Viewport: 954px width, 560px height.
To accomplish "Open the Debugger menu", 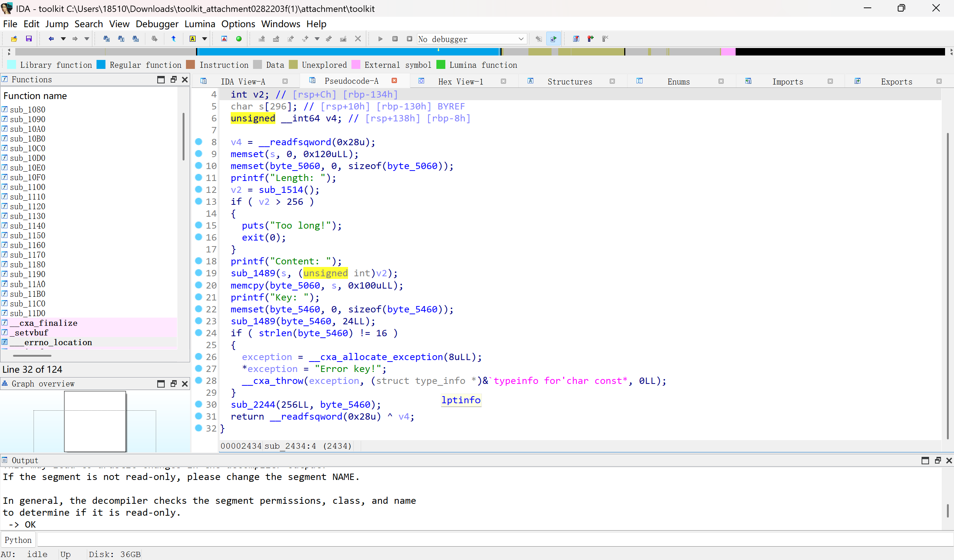I will [157, 24].
